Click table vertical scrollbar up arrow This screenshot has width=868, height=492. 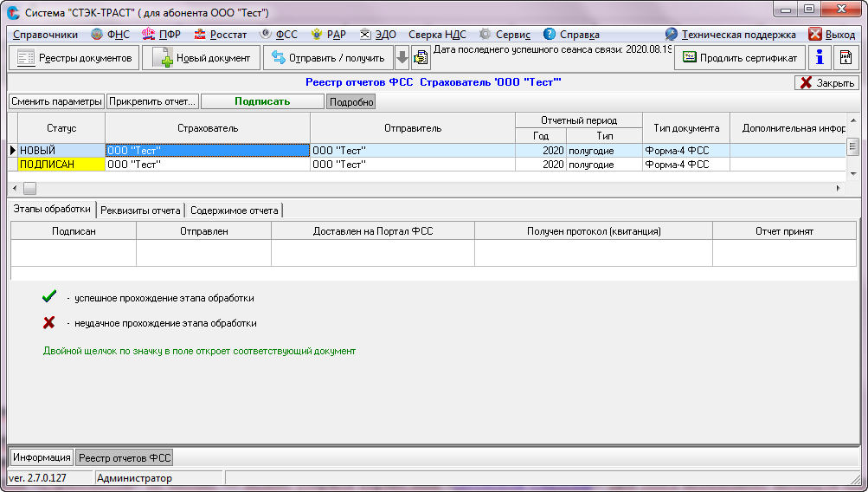click(853, 120)
